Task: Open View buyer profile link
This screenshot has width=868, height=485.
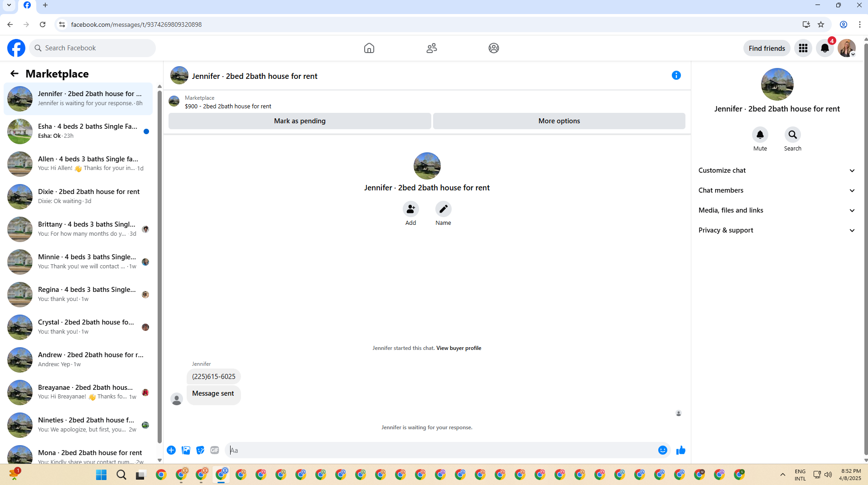Action: click(x=458, y=348)
